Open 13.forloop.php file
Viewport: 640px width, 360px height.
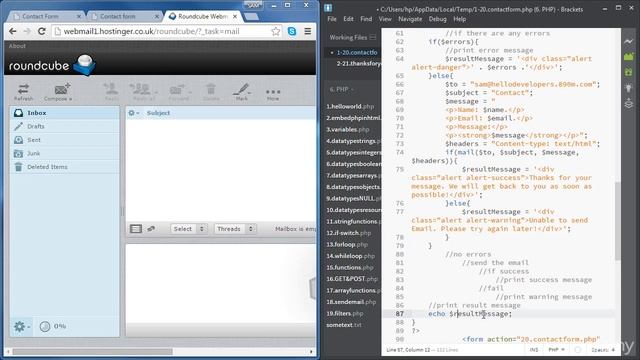click(x=347, y=244)
